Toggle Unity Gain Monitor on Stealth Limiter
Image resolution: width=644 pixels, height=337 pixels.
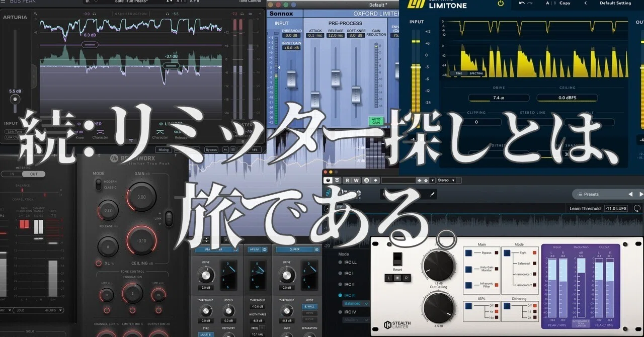[x=467, y=269]
